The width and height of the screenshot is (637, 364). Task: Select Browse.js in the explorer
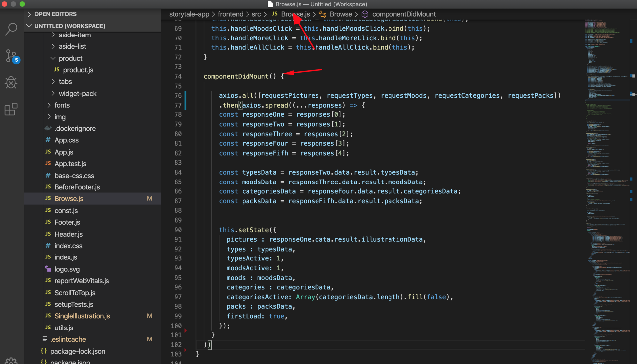(92, 199)
